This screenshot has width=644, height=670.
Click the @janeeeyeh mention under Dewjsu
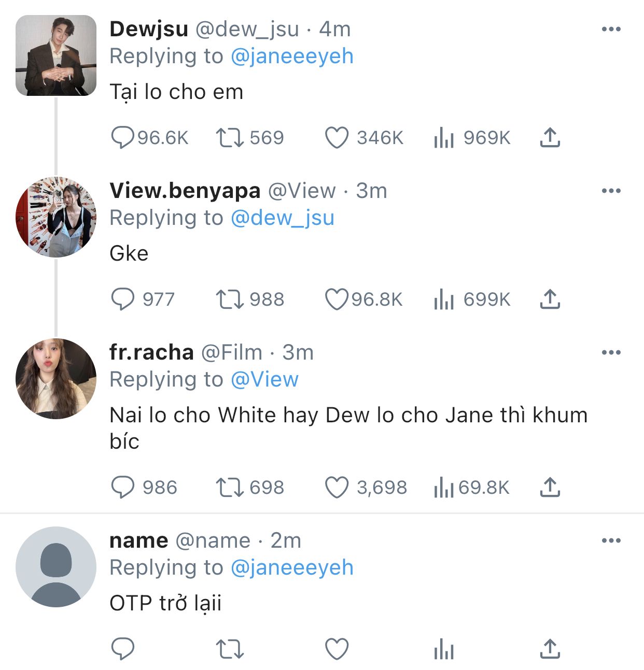(292, 56)
